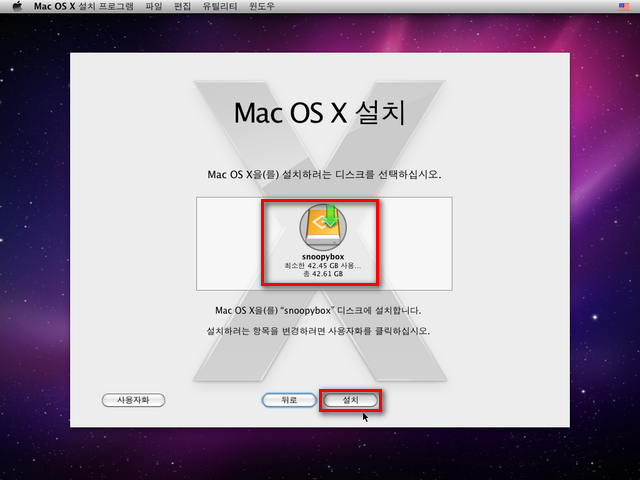Start installation with the 설치 button
Screen dimensions: 640x480
pyautogui.click(x=351, y=400)
